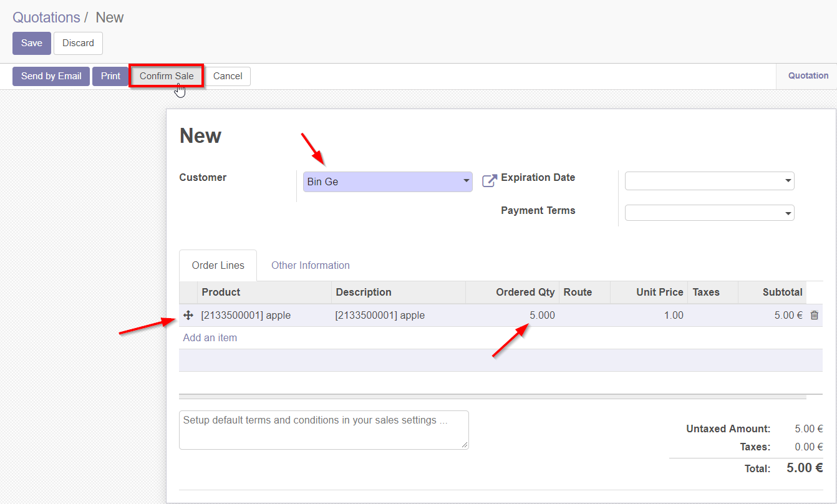This screenshot has height=504, width=837.
Task: Switch to the Other Information tab
Action: click(x=310, y=266)
